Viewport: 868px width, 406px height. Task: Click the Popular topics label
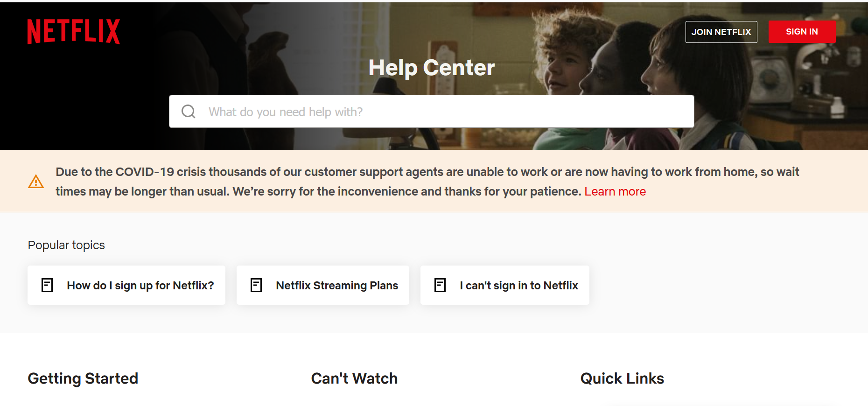tap(66, 245)
